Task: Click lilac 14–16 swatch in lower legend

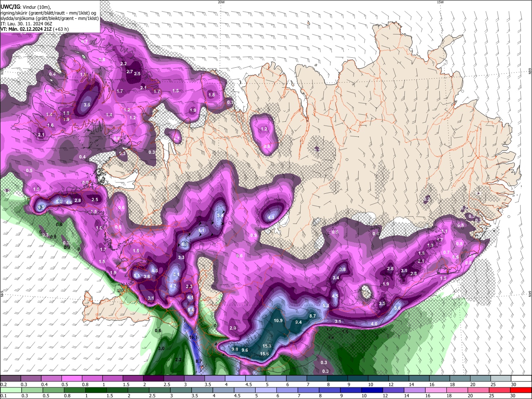Action: pos(415,390)
